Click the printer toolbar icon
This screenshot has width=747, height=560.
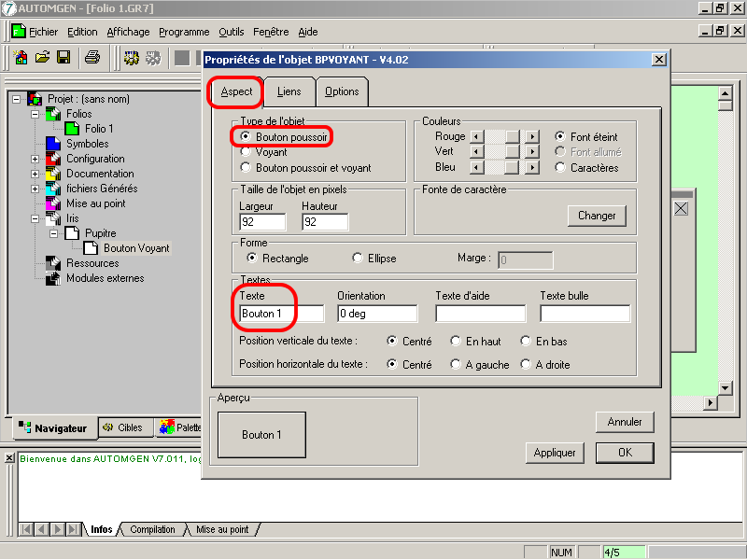tap(92, 58)
